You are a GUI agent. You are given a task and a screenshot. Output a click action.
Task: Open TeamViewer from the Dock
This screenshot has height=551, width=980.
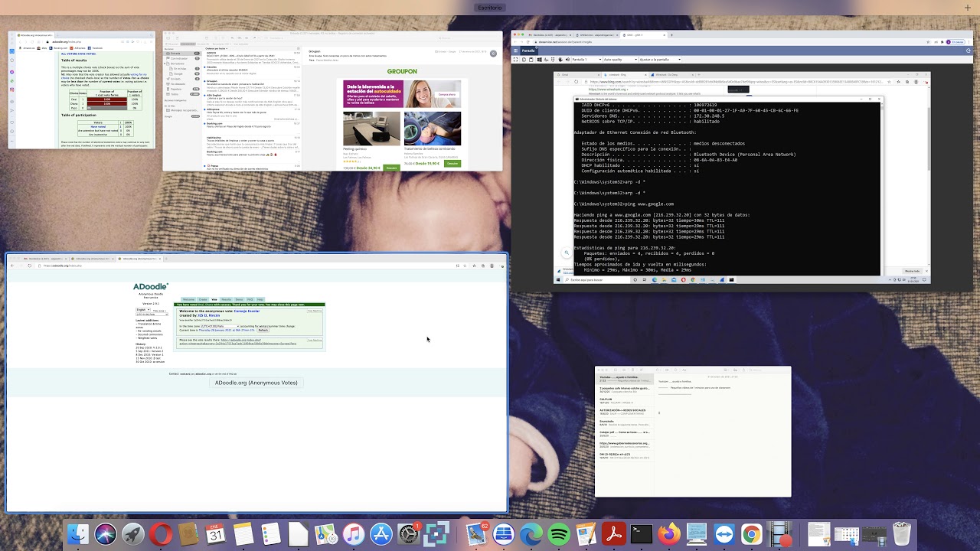click(x=724, y=534)
